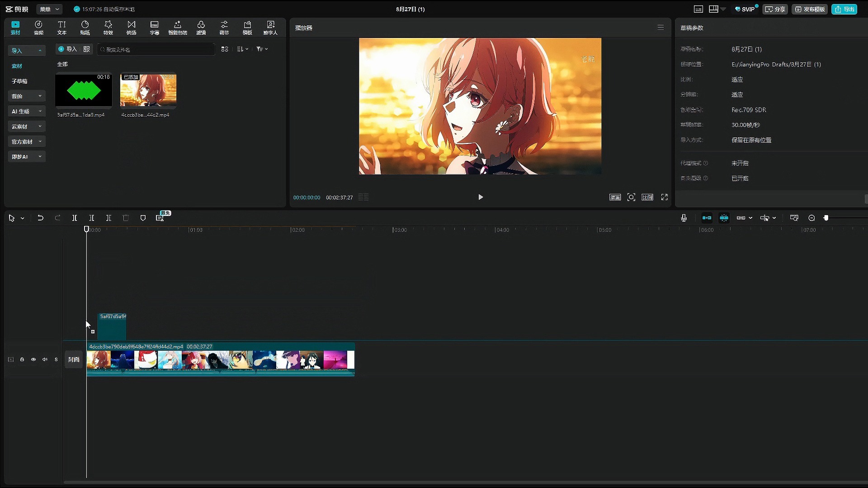Click the microphone record voiceover icon
This screenshot has height=488, width=868.
click(684, 218)
